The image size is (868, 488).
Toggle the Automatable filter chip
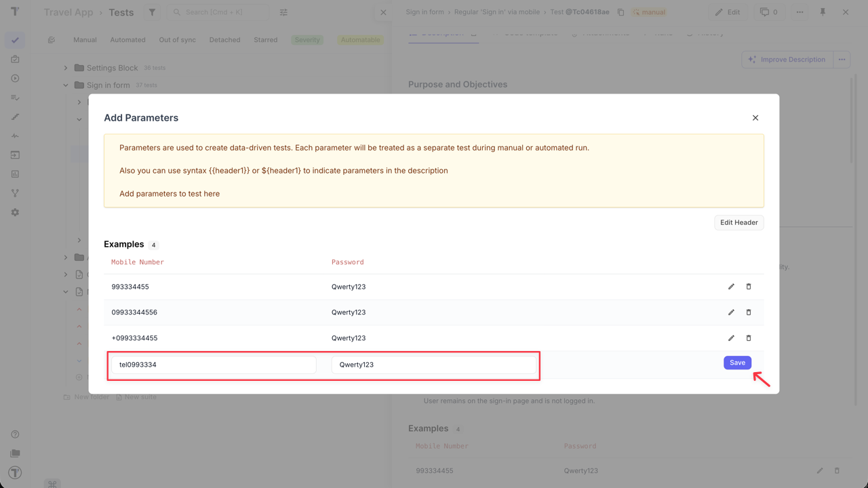coord(360,39)
